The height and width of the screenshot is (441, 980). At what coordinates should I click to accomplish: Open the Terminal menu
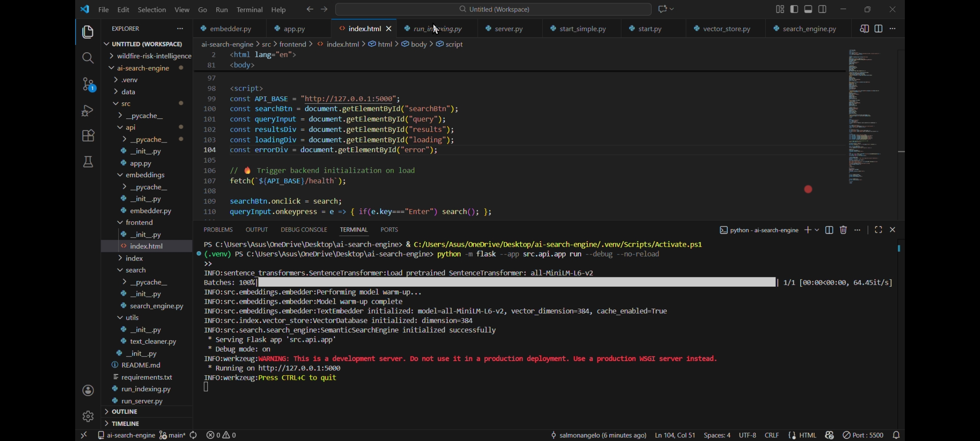tap(249, 9)
